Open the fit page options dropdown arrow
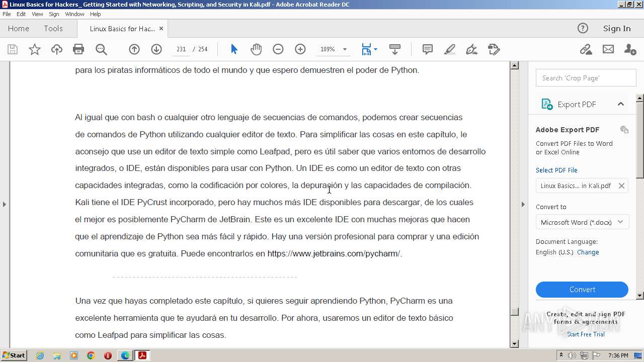644x362 pixels. tap(375, 49)
